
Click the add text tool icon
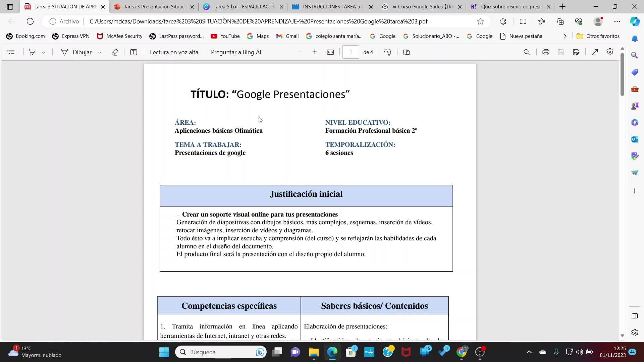[133, 52]
